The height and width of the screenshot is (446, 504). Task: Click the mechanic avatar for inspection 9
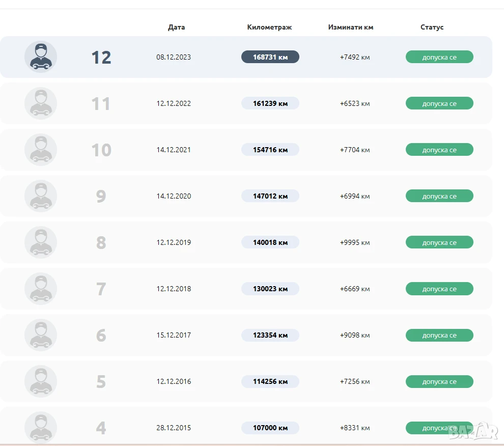click(41, 196)
